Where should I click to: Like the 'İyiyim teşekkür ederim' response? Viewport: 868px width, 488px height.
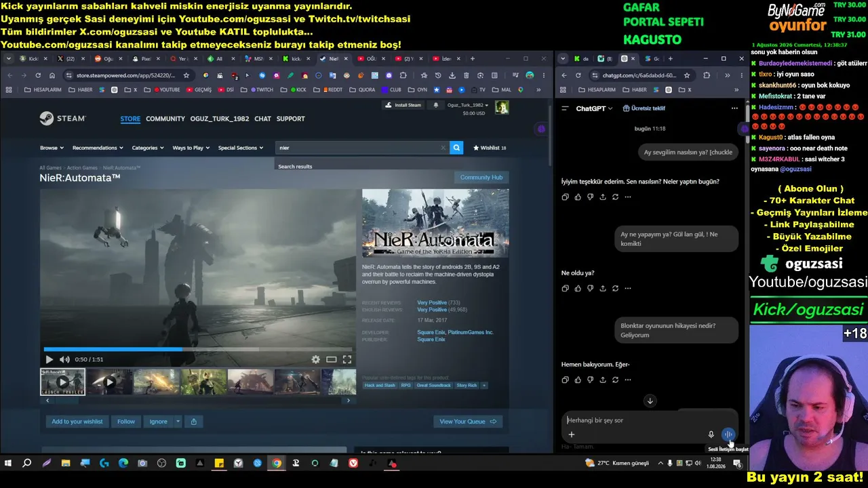click(578, 197)
